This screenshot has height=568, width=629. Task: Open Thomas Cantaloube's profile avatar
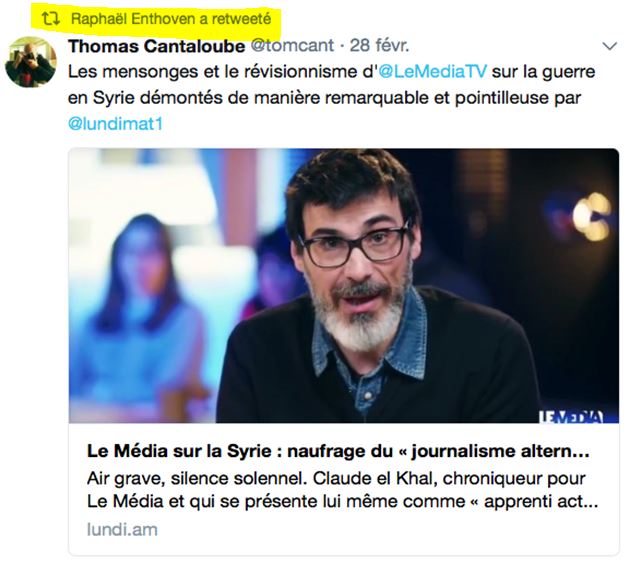coord(30,62)
